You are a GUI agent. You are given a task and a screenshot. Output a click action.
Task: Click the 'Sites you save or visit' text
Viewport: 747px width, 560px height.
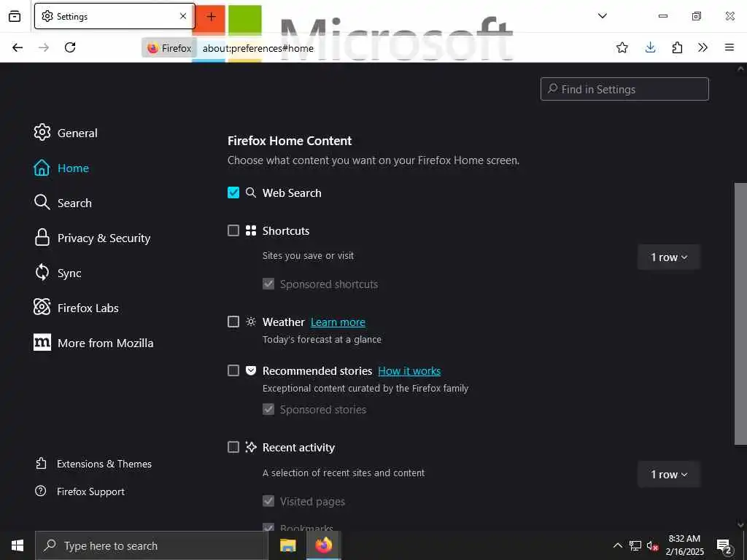click(309, 256)
